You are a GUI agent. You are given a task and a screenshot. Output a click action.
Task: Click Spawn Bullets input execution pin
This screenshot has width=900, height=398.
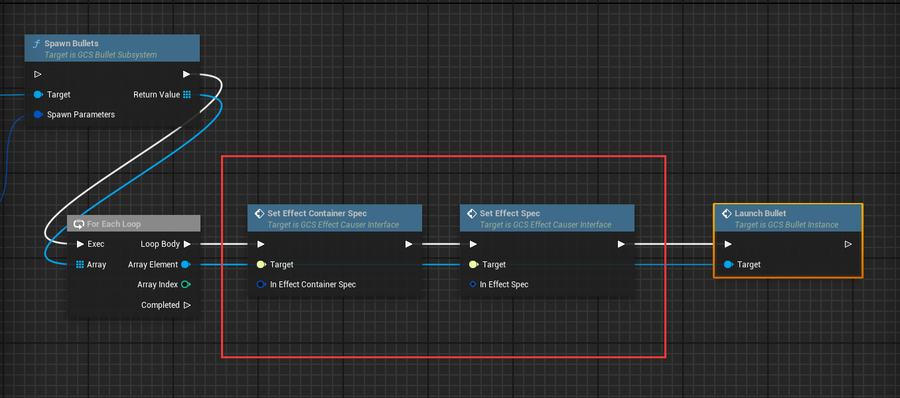pyautogui.click(x=38, y=74)
